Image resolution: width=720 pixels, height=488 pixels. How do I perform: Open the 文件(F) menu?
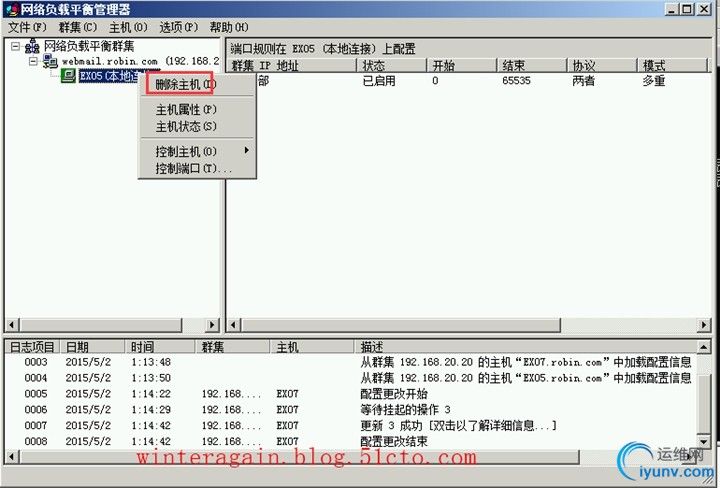click(x=27, y=28)
